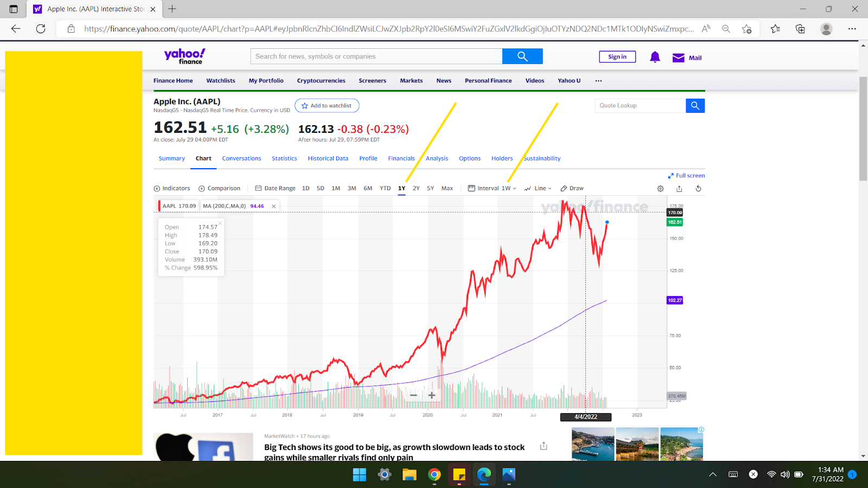
Task: Open Comparison menu
Action: click(x=219, y=189)
